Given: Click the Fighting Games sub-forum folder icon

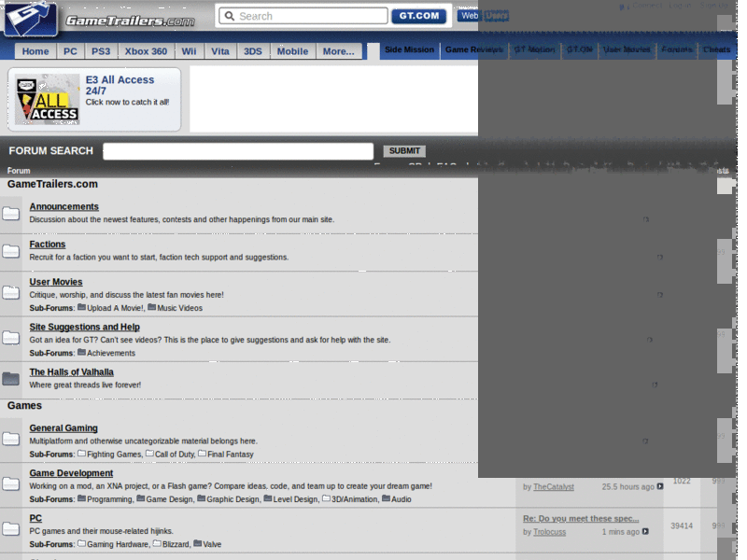Looking at the screenshot, I should [81, 454].
